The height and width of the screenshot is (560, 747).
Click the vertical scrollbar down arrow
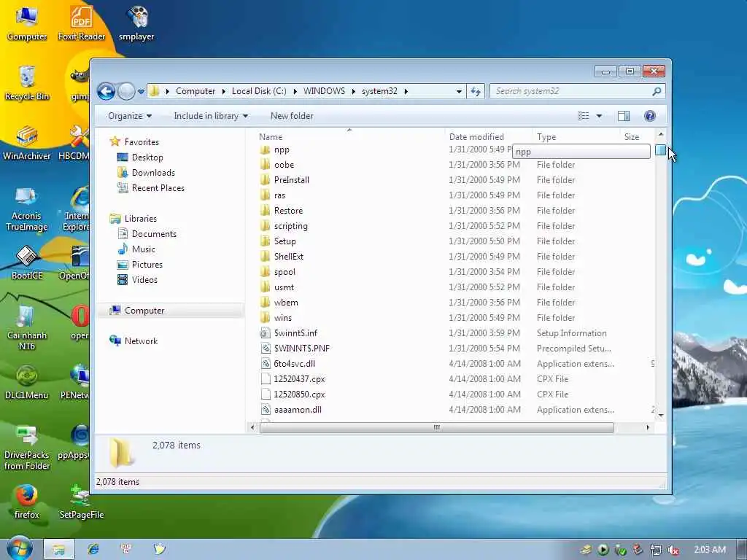660,416
